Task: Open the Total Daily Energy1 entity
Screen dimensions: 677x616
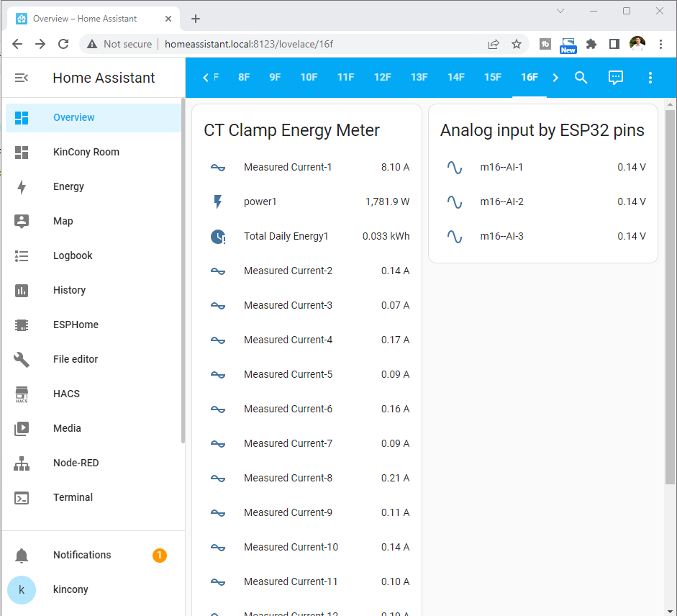Action: 286,236
